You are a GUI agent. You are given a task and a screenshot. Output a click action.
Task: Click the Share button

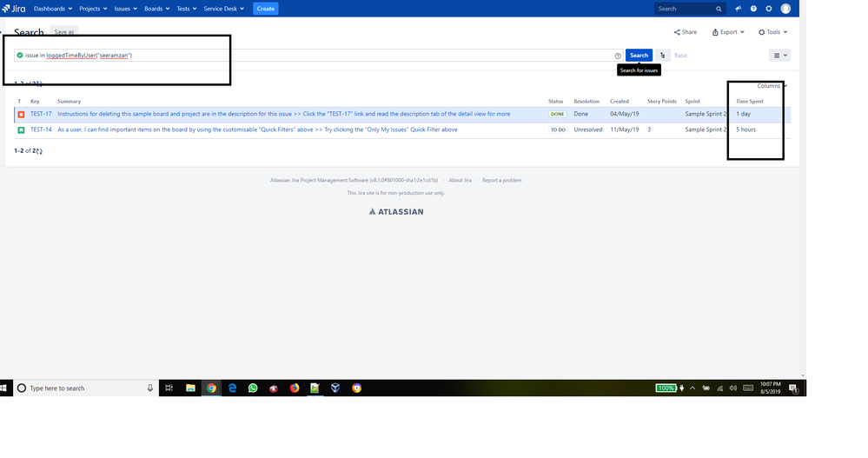(686, 32)
